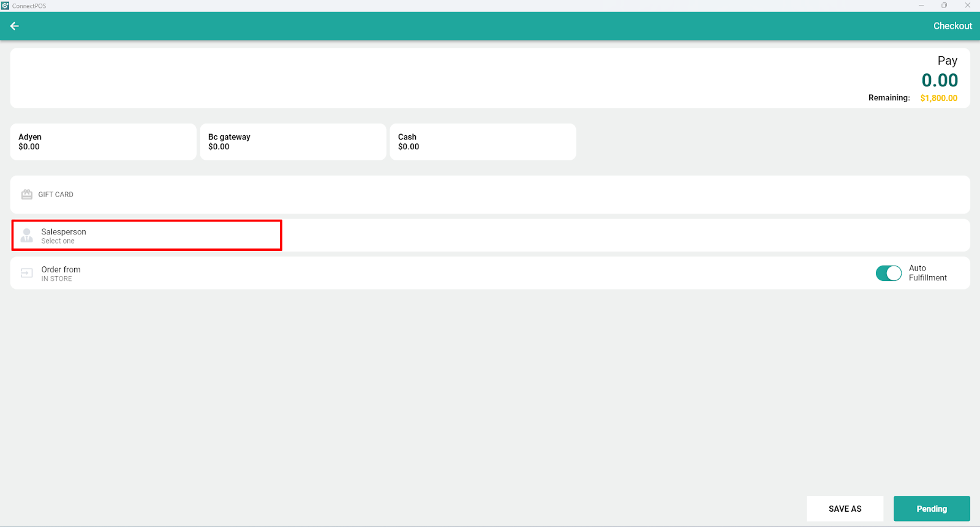The image size is (980, 527).
Task: Click the GIFT CARD label
Action: (56, 195)
